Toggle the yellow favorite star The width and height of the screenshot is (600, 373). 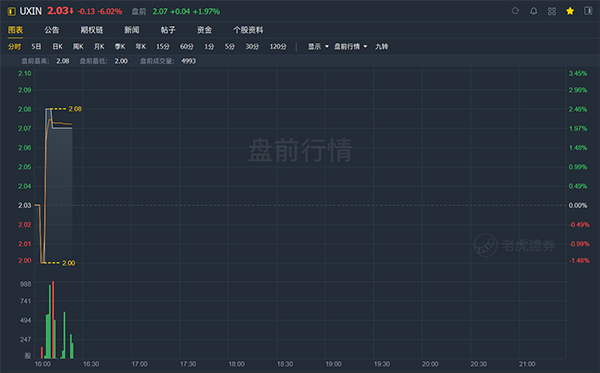(570, 11)
